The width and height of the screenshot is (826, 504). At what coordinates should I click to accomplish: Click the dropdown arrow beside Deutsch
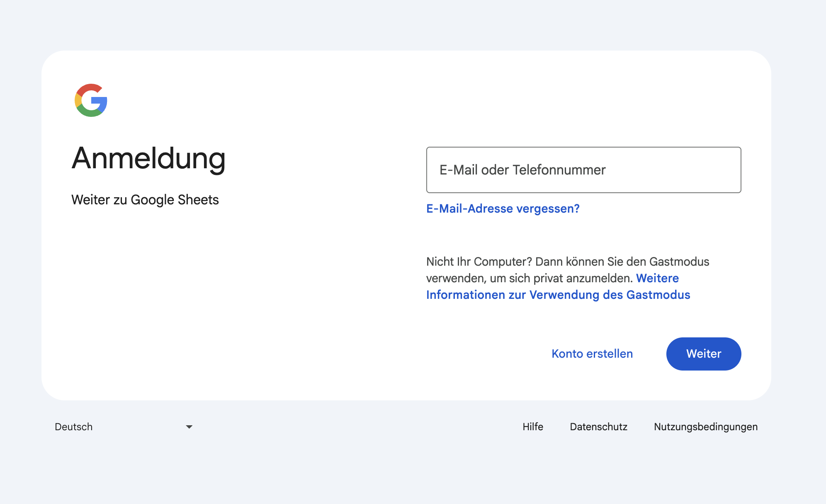[189, 426]
